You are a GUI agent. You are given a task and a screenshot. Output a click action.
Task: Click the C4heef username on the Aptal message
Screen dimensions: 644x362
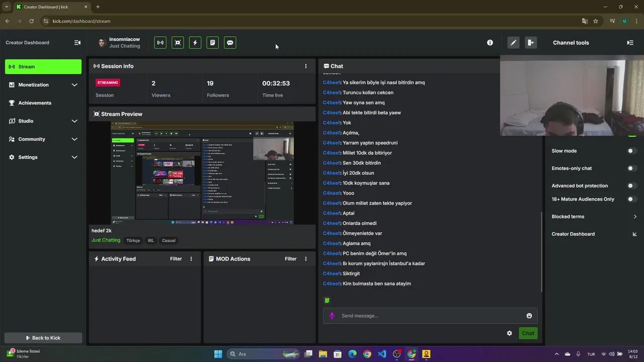(x=332, y=213)
